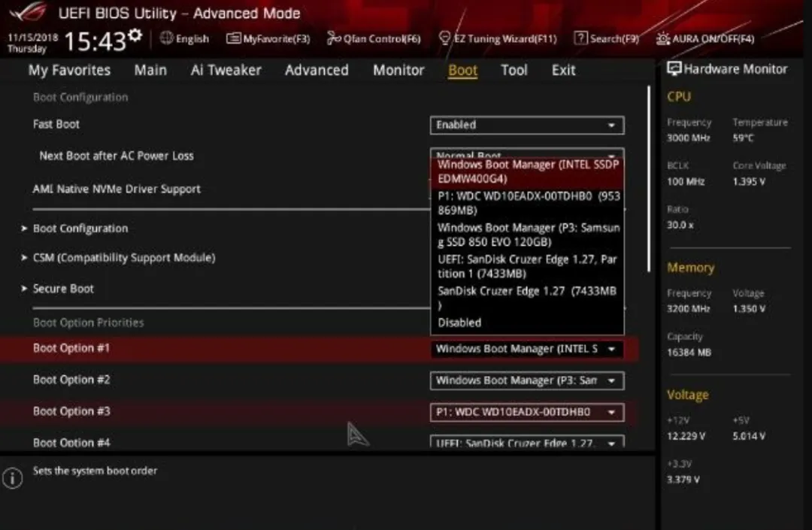
Task: Select the Boot tab
Action: click(x=462, y=71)
